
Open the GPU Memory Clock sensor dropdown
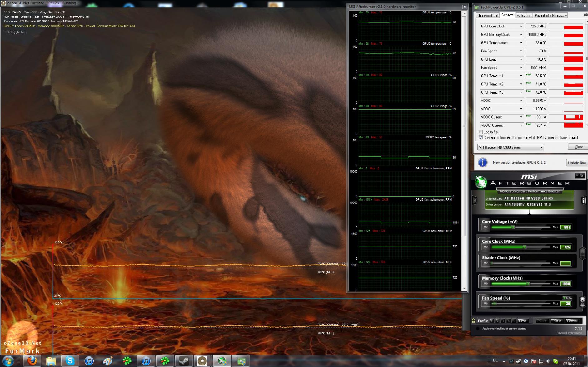click(x=521, y=35)
